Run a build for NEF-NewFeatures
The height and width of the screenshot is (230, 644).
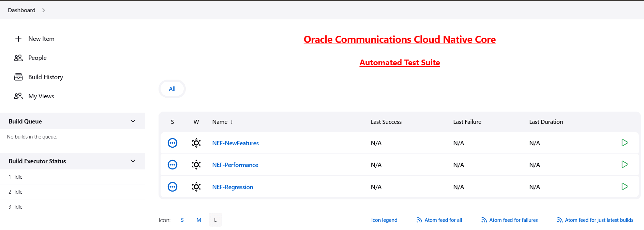tap(625, 143)
